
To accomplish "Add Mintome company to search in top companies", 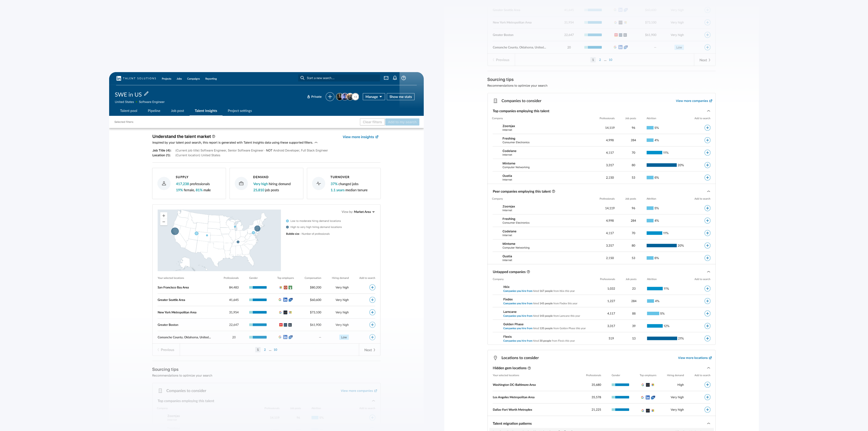I will (x=707, y=165).
